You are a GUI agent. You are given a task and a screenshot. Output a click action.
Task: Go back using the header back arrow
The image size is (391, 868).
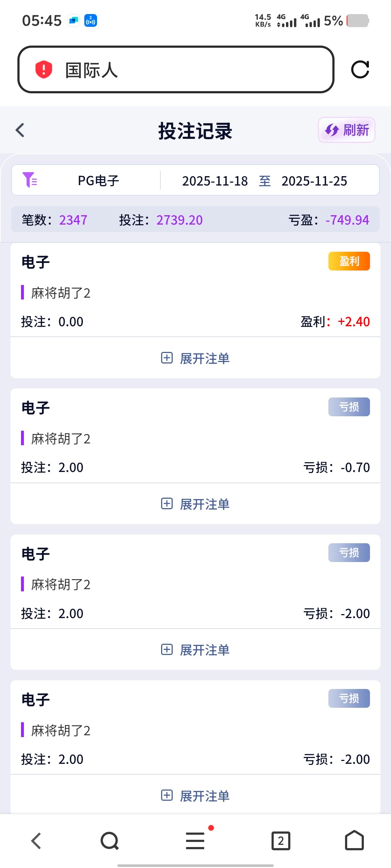[x=20, y=130]
